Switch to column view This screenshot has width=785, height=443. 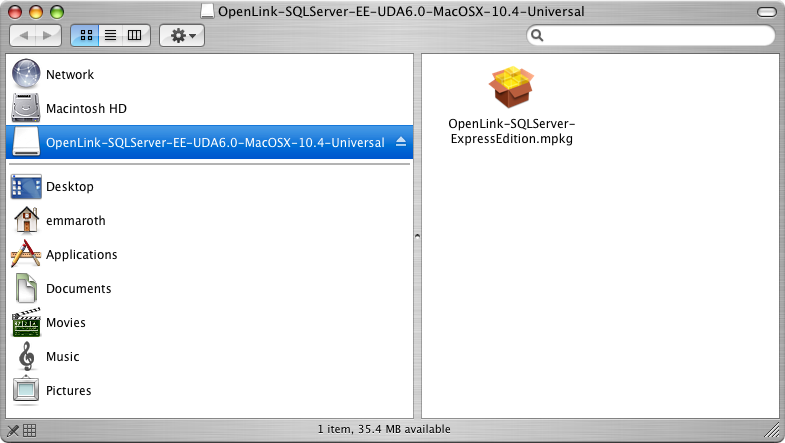tap(135, 35)
